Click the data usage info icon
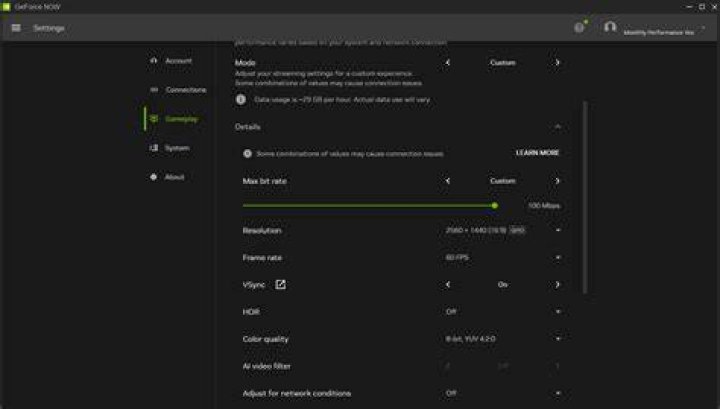 point(241,99)
